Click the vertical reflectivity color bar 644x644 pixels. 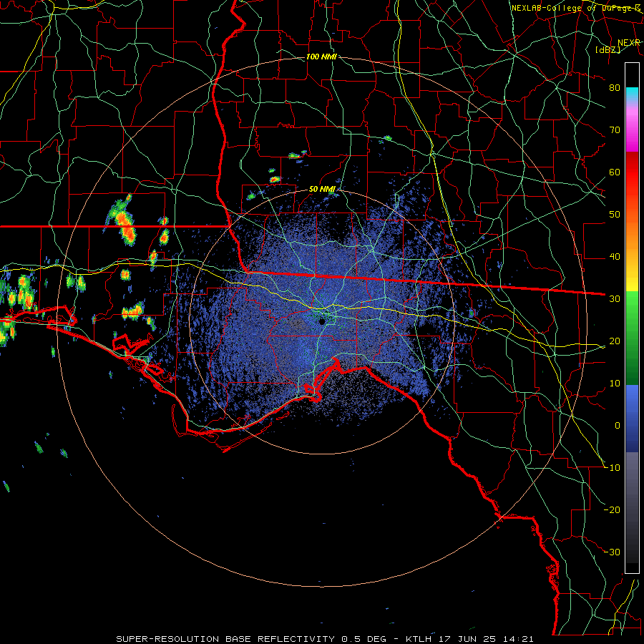click(x=632, y=318)
